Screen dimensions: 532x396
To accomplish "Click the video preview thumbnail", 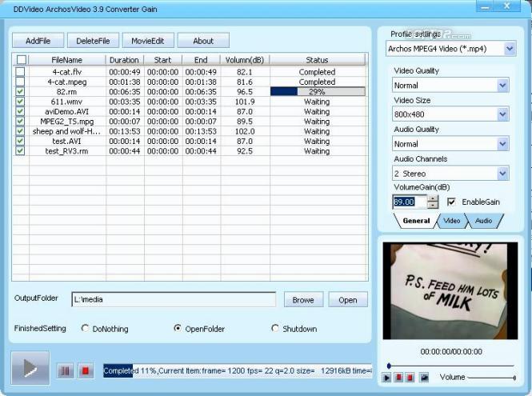I will click(x=450, y=290).
